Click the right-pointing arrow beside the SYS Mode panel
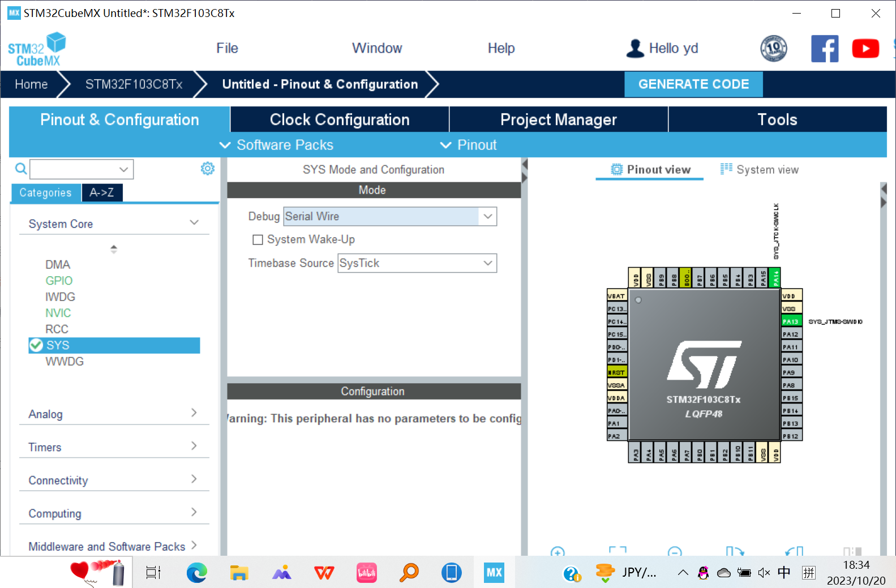The image size is (896, 588). pyautogui.click(x=525, y=178)
